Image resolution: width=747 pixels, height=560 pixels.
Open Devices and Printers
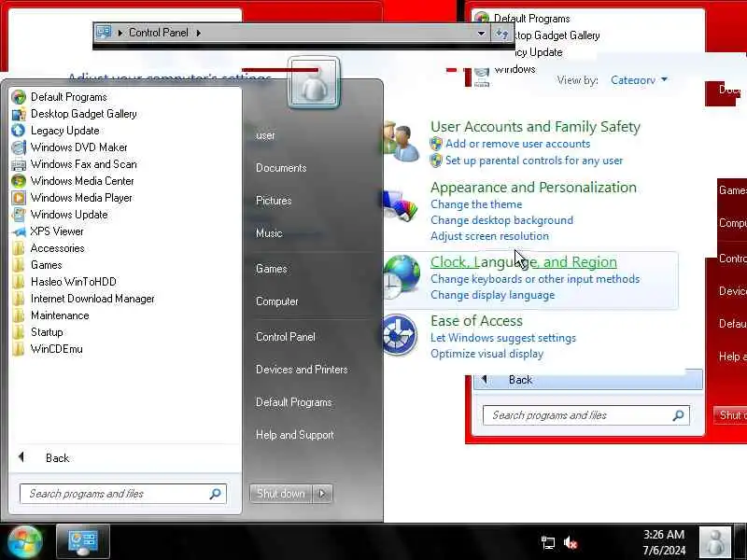(x=302, y=370)
